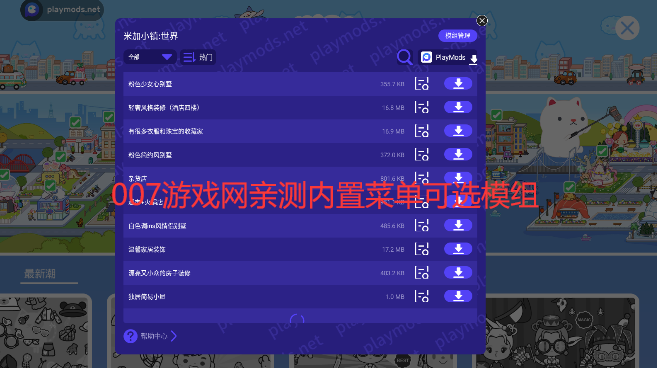Screen dimensions: 657x368
Task: Download the 16.8 MB mod
Action: click(458, 107)
